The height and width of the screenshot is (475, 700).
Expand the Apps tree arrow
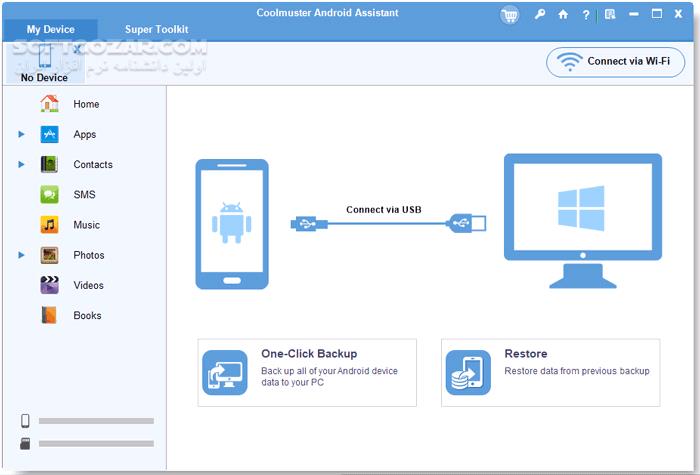21,134
